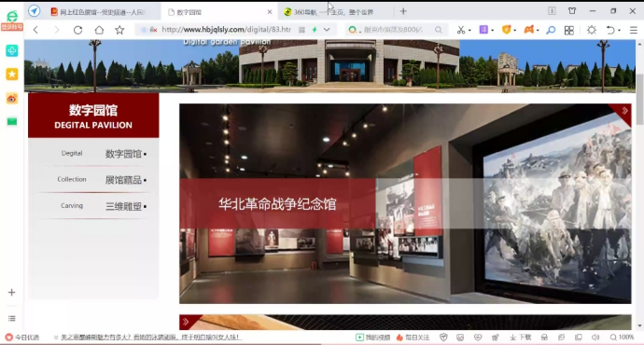The width and height of the screenshot is (644, 345).
Task: Expand the scissors tool dropdown arrow
Action: pyautogui.click(x=469, y=31)
